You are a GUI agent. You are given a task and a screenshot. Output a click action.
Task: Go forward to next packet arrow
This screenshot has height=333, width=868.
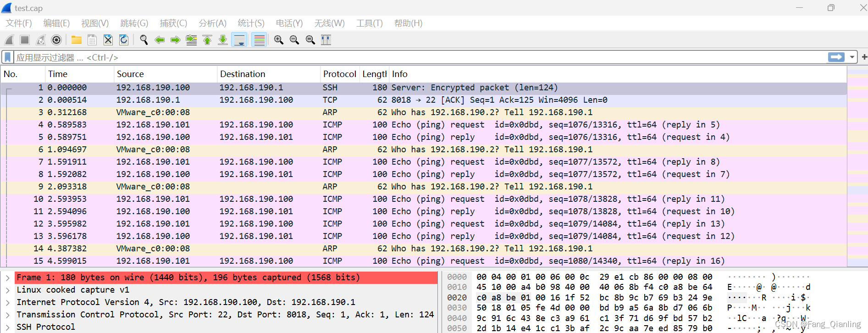pyautogui.click(x=175, y=40)
